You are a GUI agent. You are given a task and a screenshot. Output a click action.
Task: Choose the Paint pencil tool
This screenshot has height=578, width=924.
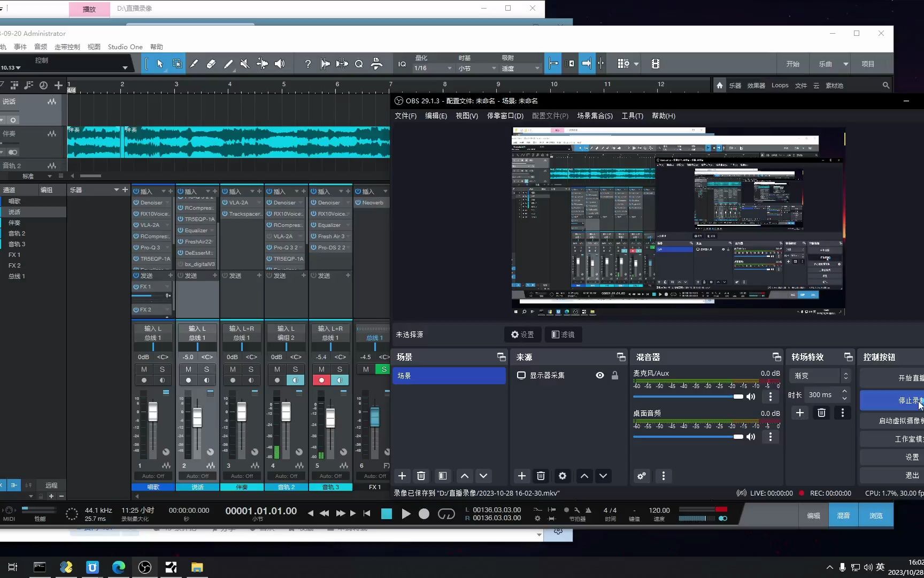[228, 64]
